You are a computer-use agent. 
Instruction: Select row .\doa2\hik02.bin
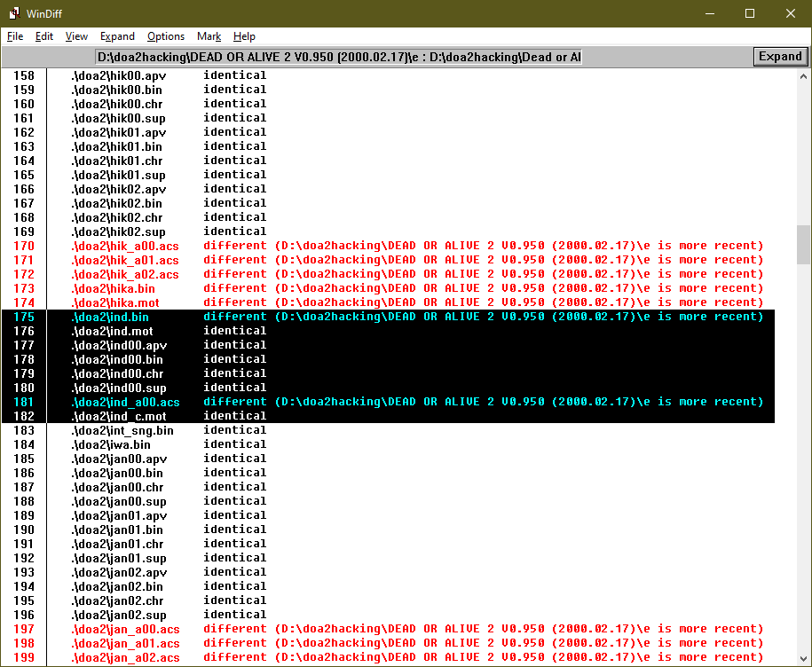pos(388,203)
